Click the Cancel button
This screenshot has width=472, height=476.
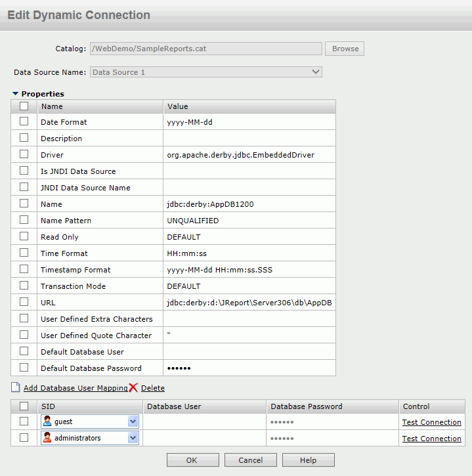(250, 460)
